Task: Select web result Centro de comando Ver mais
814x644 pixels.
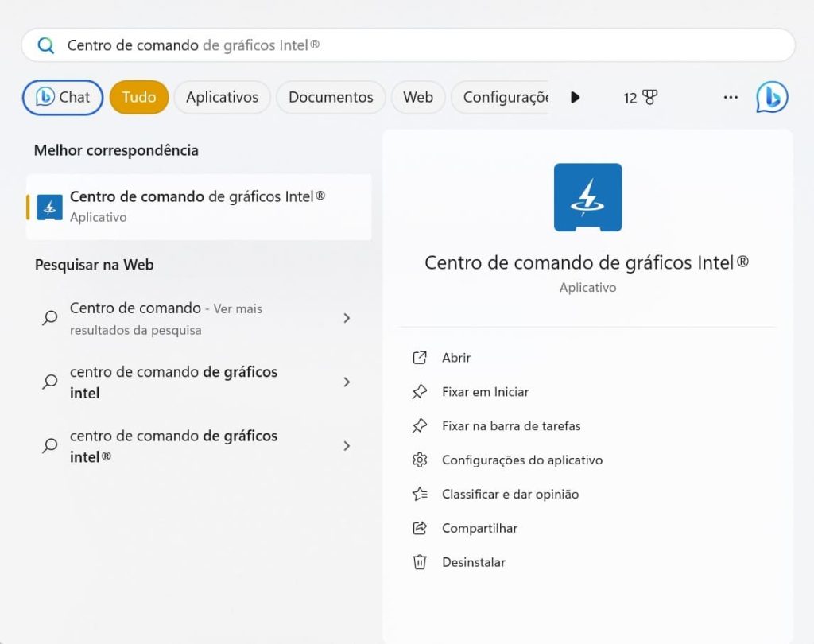Action: coord(199,318)
